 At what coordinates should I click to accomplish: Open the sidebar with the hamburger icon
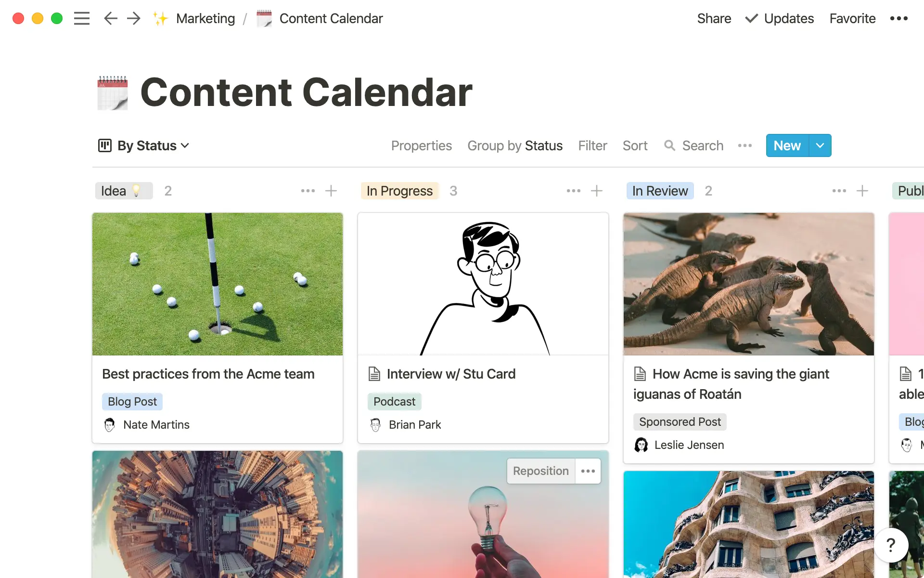(82, 18)
